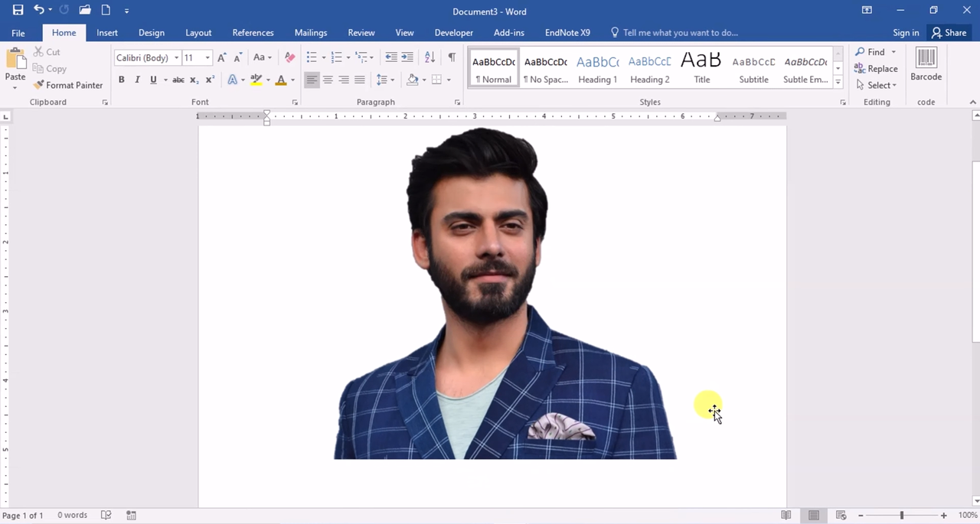
Task: Apply strikethrough formatting
Action: (178, 80)
